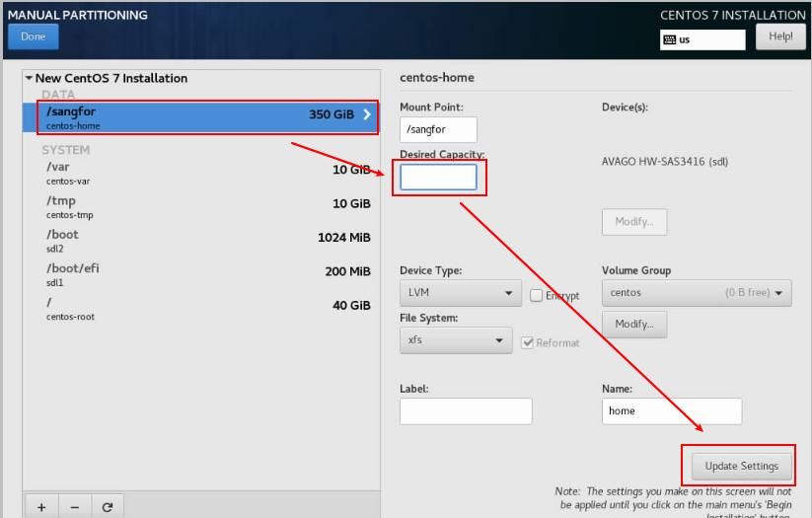Toggle the Reformat checkbox
Viewport: 812px width, 518px height.
(528, 342)
